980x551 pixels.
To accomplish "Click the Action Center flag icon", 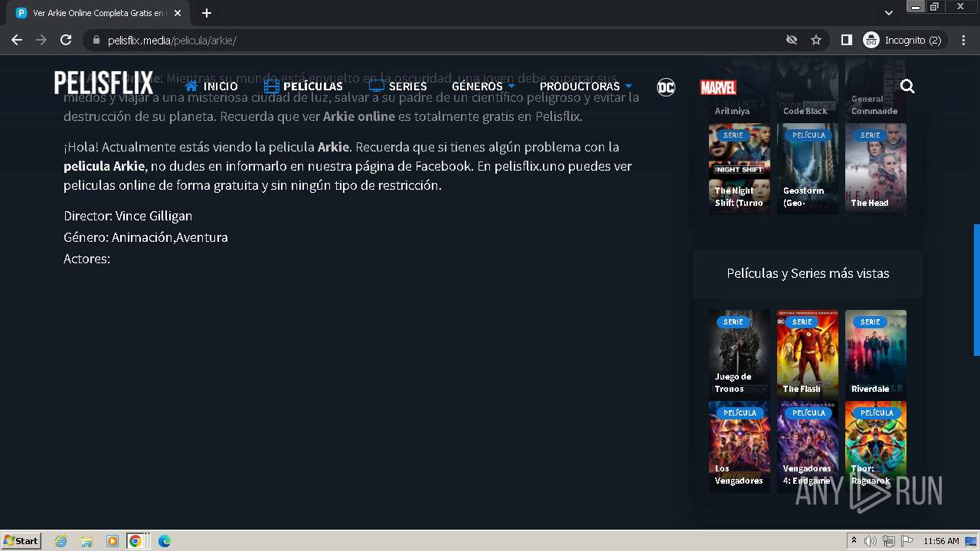I will click(906, 541).
